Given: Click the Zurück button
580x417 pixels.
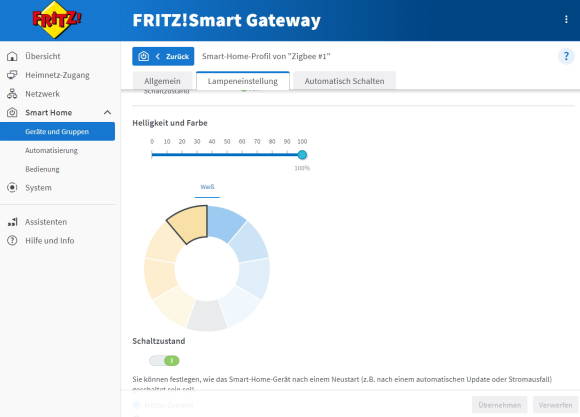Looking at the screenshot, I should tap(163, 56).
